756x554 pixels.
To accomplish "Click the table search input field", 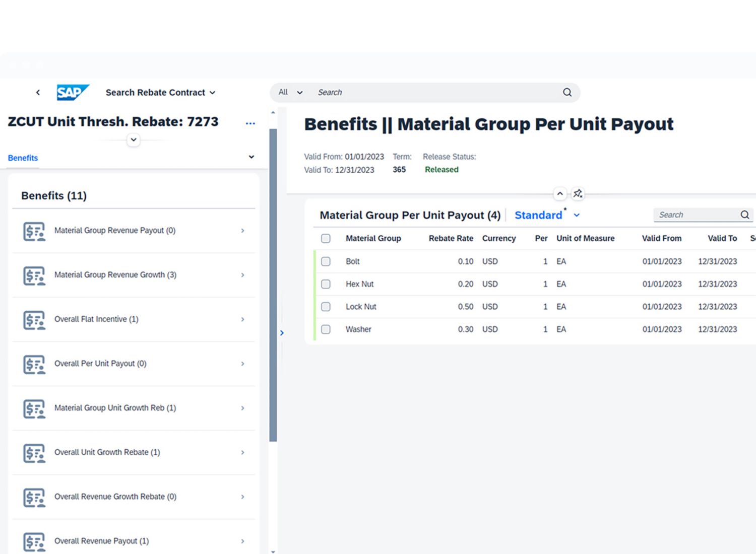I will coord(696,215).
